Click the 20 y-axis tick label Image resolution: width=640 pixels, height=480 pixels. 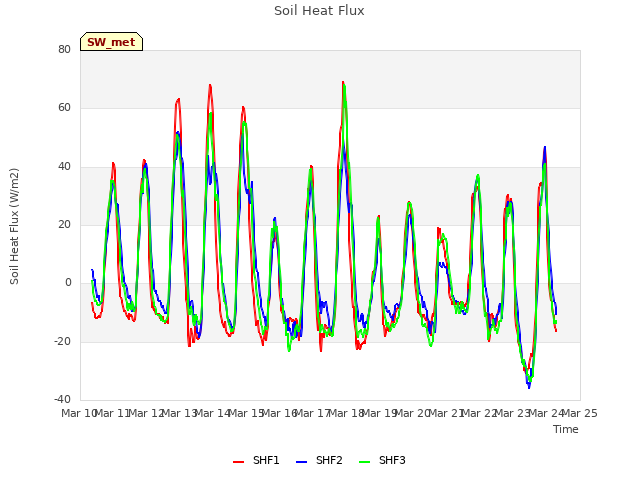(x=64, y=224)
